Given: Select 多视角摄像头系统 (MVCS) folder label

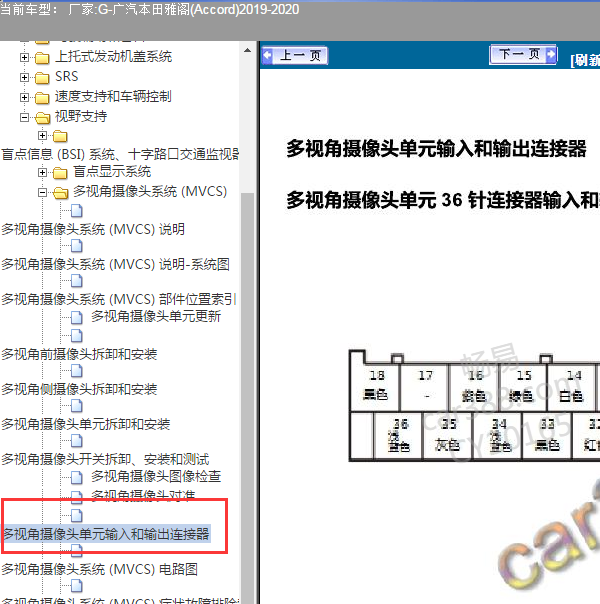Looking at the screenshot, I should [x=150, y=191].
